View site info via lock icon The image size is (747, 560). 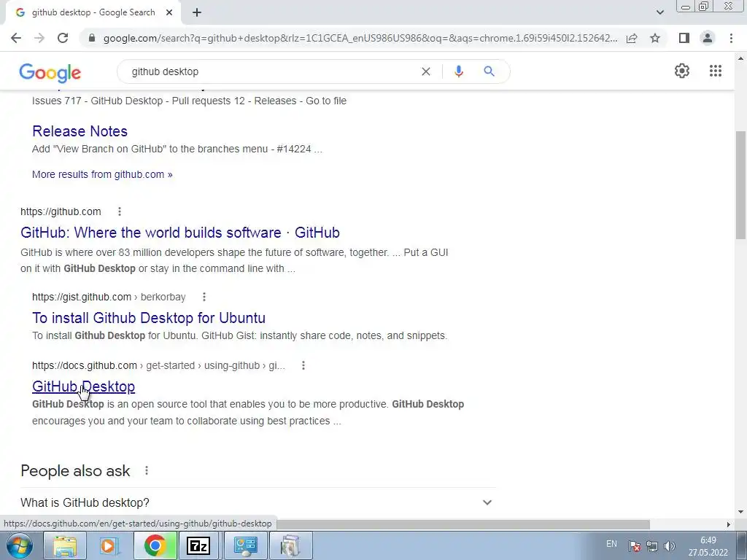pyautogui.click(x=92, y=38)
